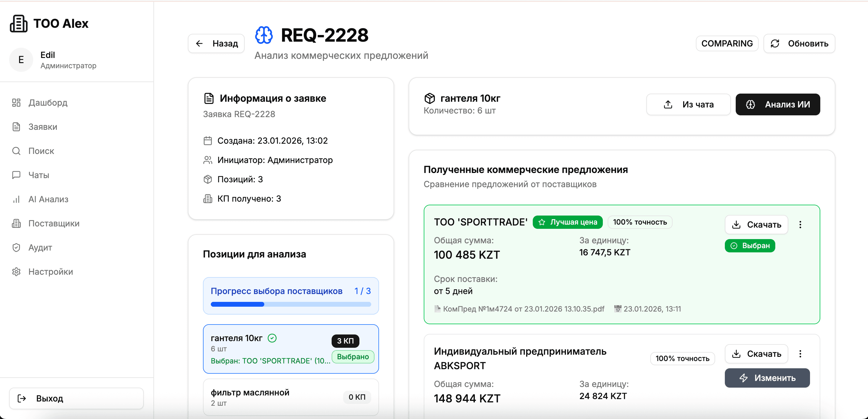
Task: Click supplier selection progress bar
Action: point(291,305)
